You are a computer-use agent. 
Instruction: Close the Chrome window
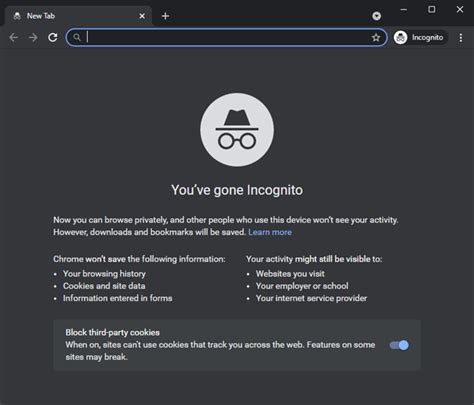(460, 9)
